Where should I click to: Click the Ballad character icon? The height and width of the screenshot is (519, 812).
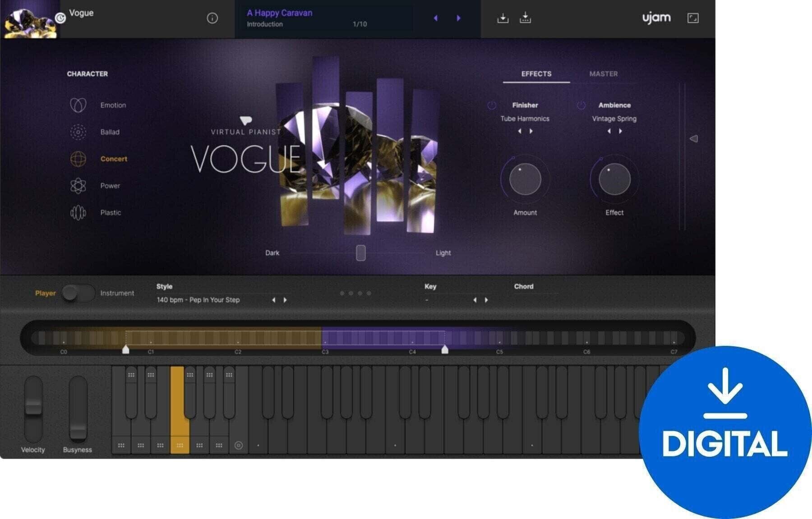pyautogui.click(x=78, y=132)
